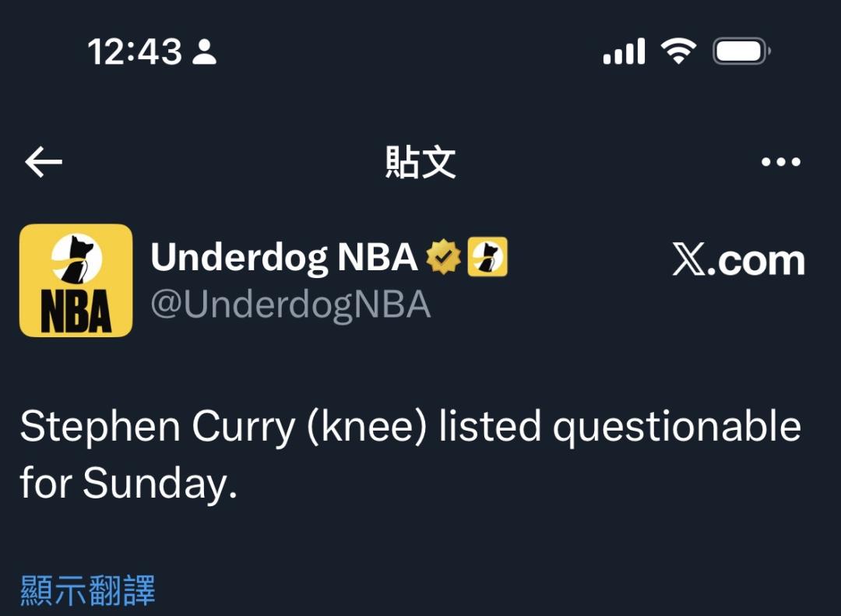The height and width of the screenshot is (616, 841).
Task: Tap the person icon next to the clock
Action: pyautogui.click(x=205, y=53)
